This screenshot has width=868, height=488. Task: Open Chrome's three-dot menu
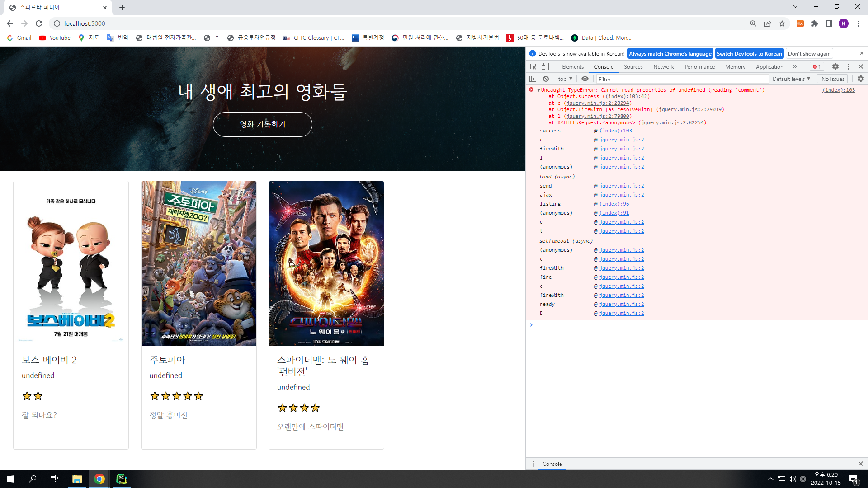(x=858, y=23)
